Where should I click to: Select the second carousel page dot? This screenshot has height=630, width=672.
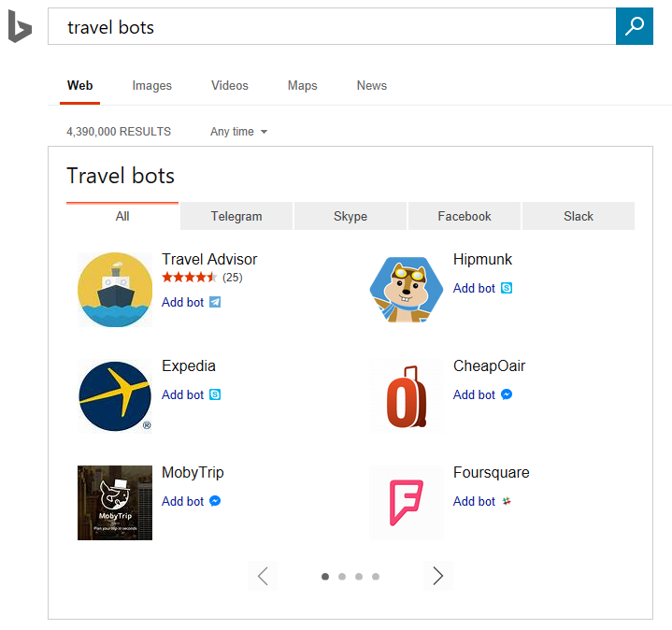click(x=342, y=577)
